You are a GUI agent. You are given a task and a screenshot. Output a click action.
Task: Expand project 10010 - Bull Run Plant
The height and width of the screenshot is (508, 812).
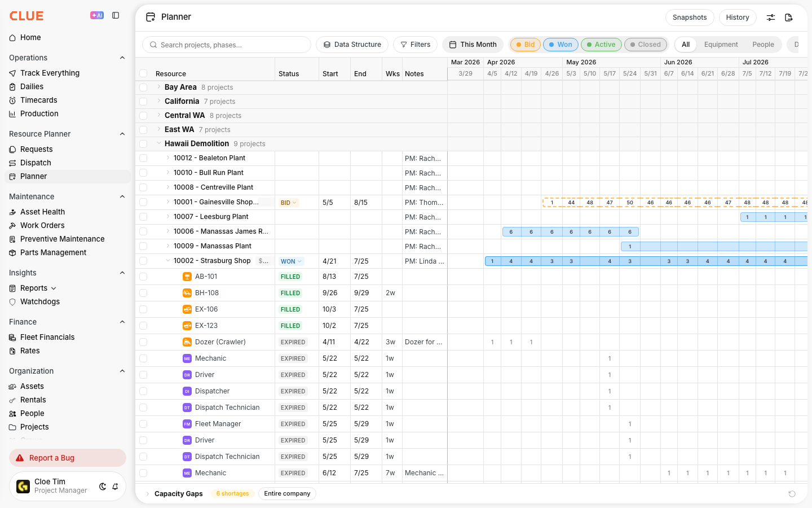click(x=168, y=173)
